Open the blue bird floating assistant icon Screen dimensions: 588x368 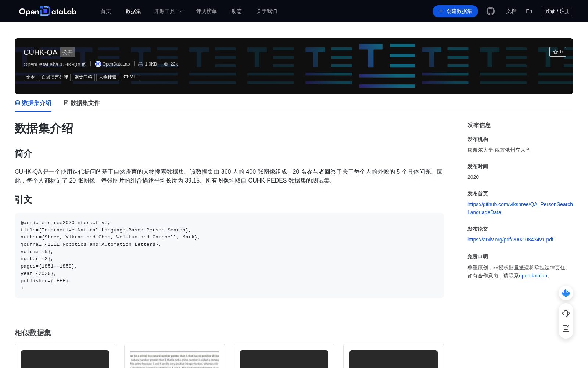tap(566, 293)
